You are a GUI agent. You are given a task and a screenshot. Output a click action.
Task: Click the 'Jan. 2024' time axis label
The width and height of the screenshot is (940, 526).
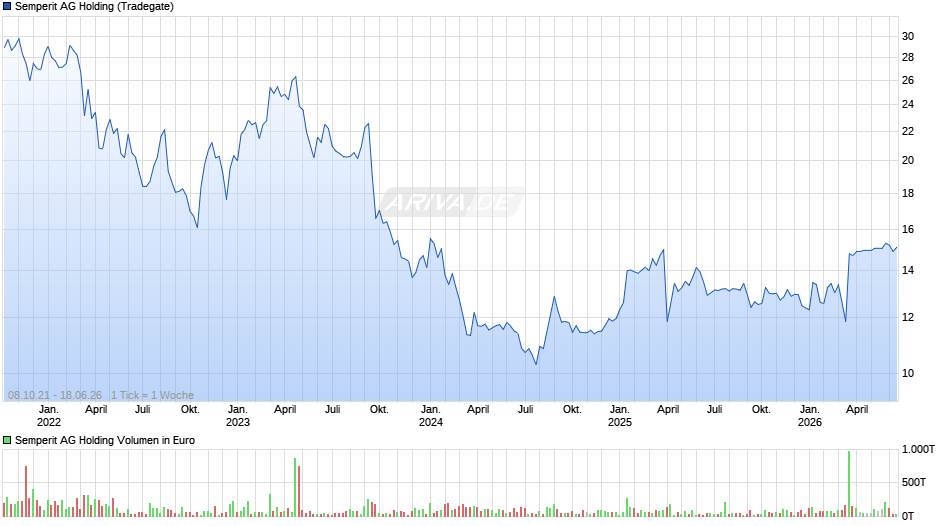click(430, 416)
